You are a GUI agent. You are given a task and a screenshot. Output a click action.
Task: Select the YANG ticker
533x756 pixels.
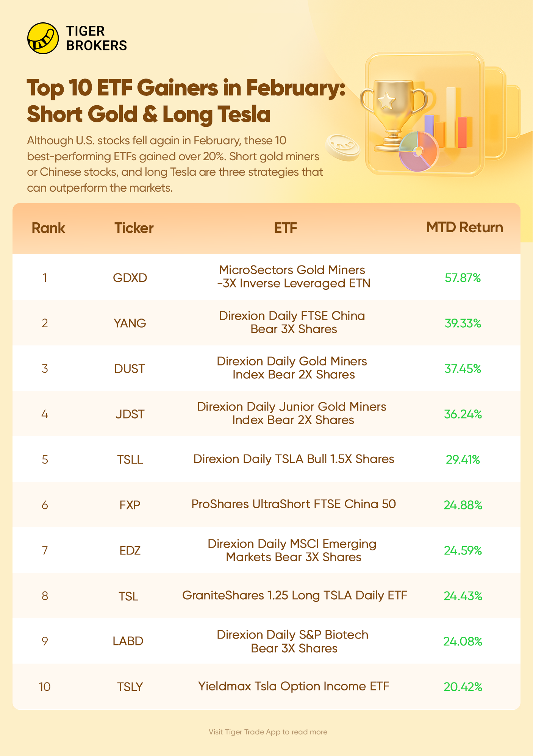130,323
